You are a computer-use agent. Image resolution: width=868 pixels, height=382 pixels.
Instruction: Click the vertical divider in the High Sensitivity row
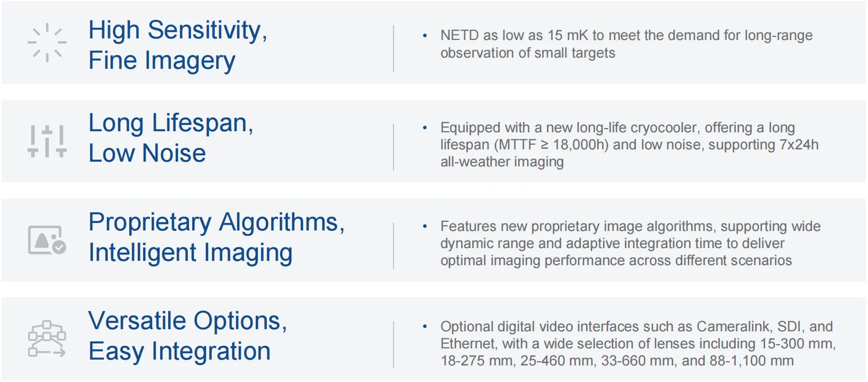coord(393,48)
